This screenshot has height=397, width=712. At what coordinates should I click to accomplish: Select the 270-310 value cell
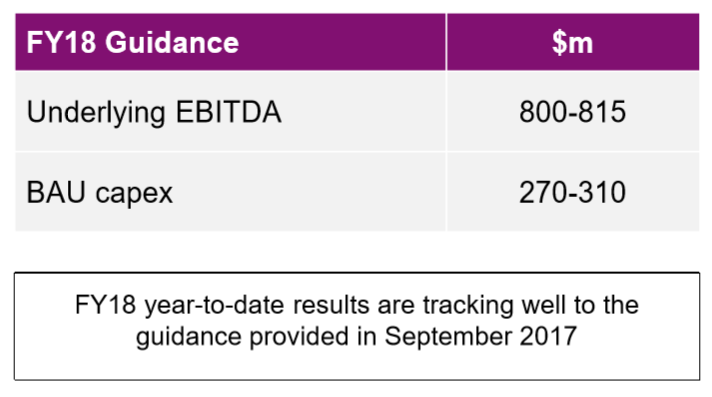point(573,192)
